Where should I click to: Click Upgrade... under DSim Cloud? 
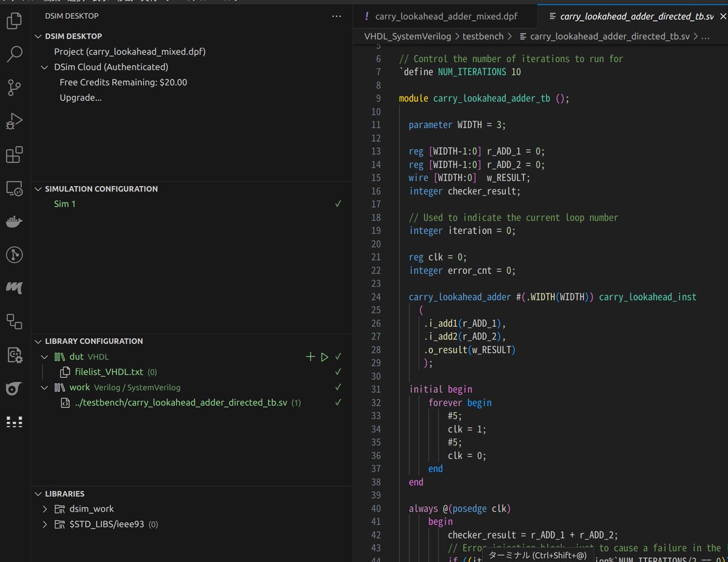[81, 98]
